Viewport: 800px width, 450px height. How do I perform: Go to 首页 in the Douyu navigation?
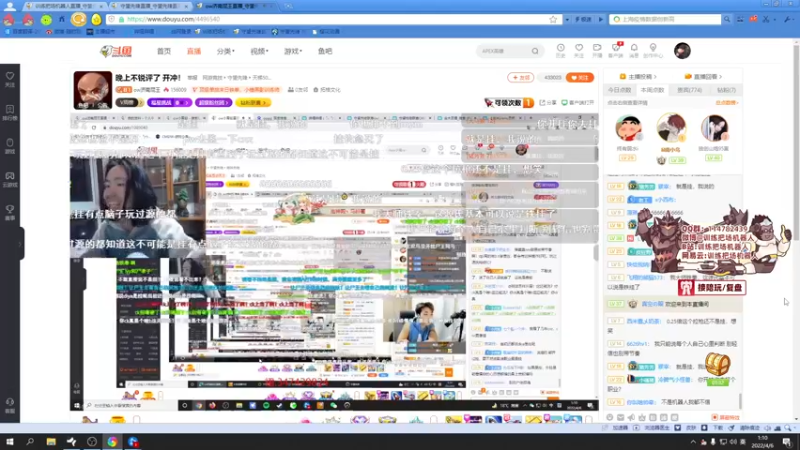pyautogui.click(x=164, y=51)
